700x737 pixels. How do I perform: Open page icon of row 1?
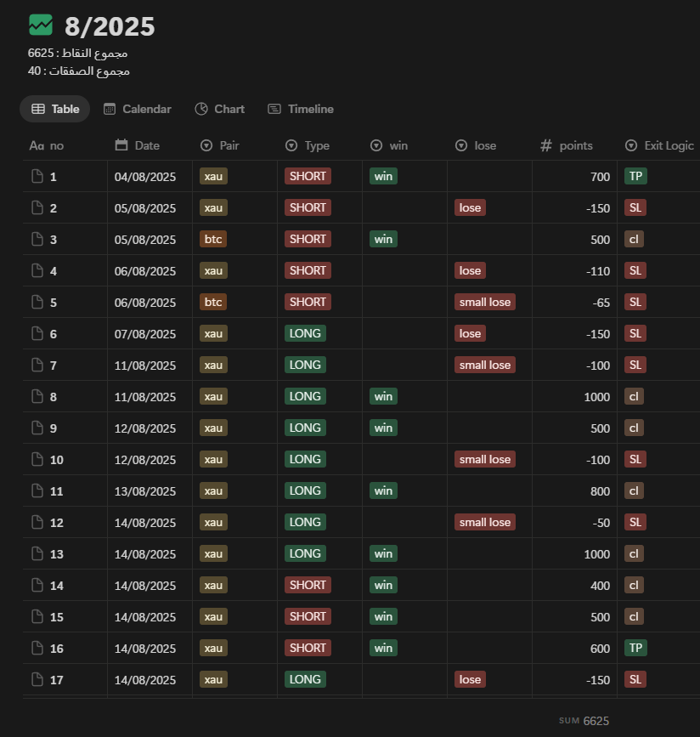(37, 177)
